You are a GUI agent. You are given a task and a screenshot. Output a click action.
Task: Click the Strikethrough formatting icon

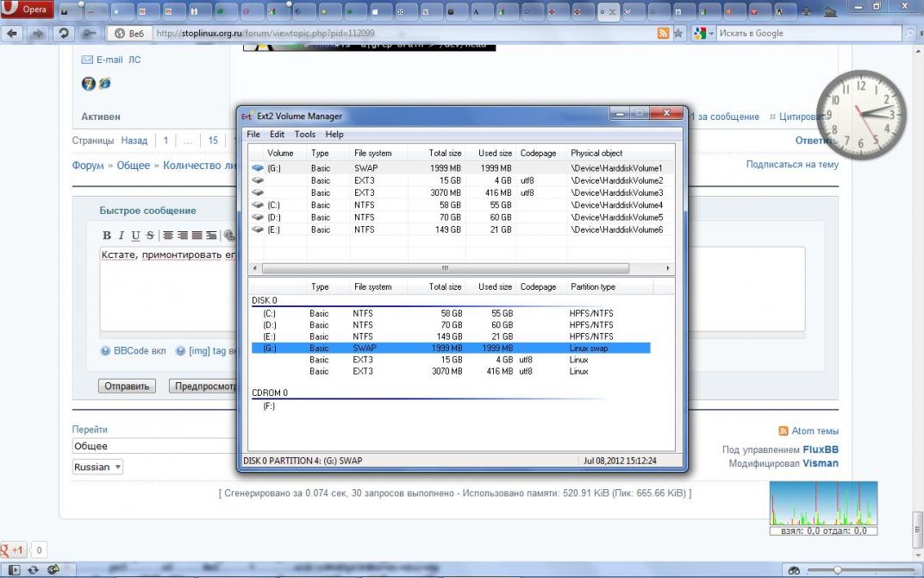(150, 235)
